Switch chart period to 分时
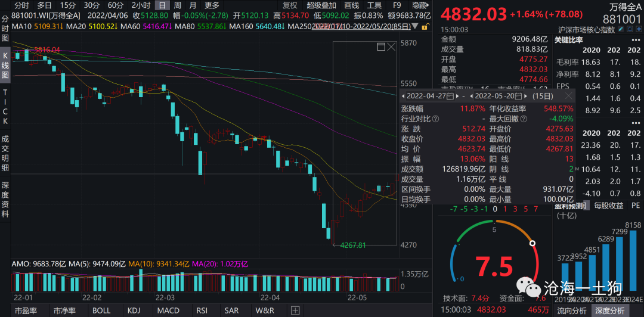 (x=22, y=5)
